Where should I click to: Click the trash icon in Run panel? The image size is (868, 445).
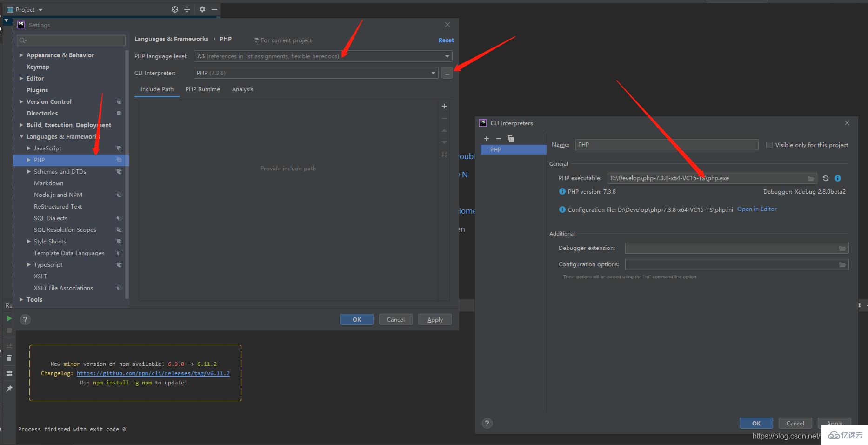tap(9, 357)
